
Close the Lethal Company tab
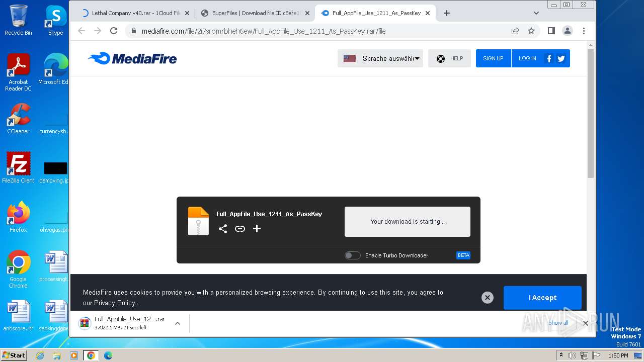click(187, 13)
